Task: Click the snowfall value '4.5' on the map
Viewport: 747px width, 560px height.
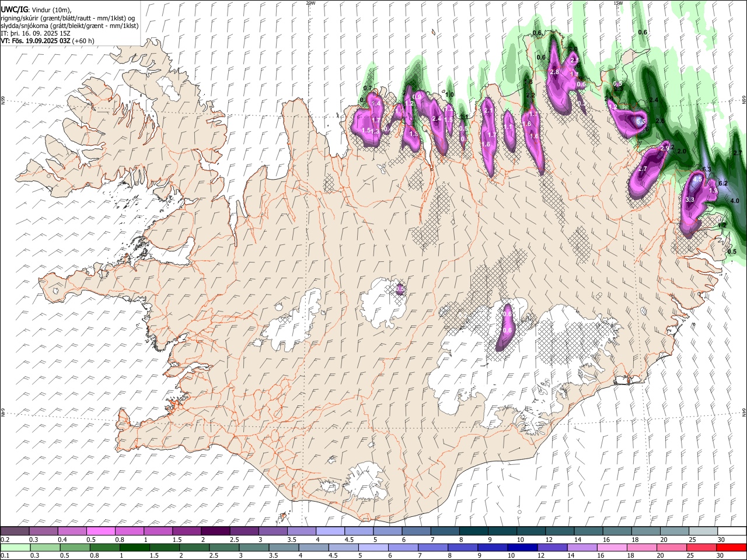Action: (697, 179)
